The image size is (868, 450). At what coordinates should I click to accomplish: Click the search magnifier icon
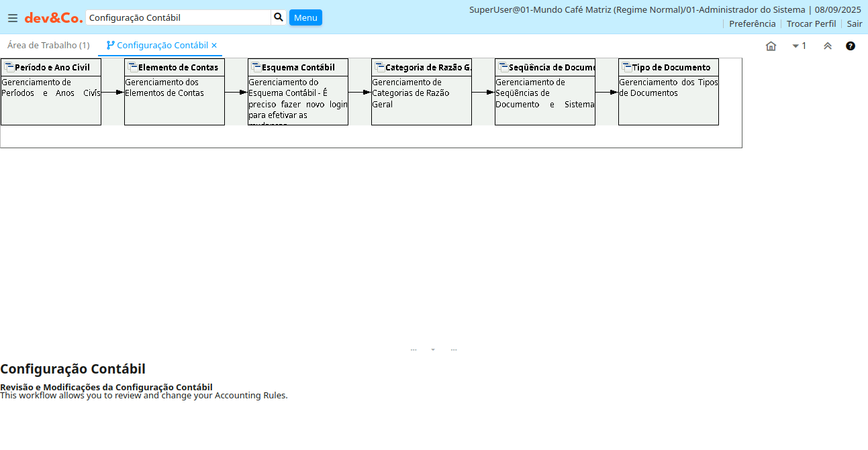pos(279,17)
